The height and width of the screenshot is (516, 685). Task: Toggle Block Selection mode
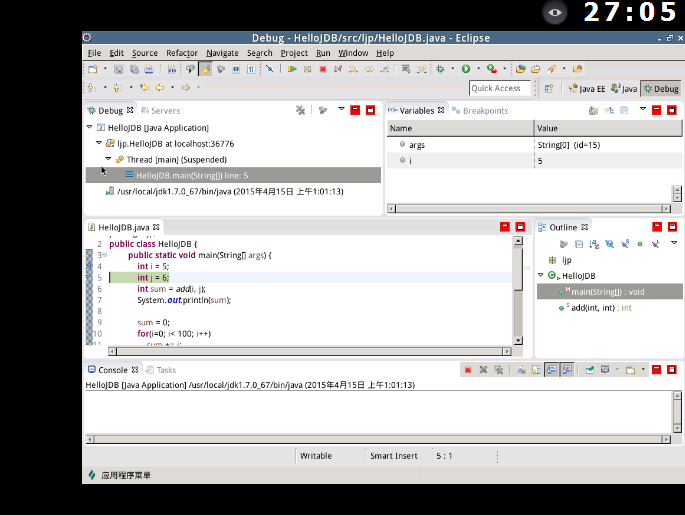coord(236,69)
